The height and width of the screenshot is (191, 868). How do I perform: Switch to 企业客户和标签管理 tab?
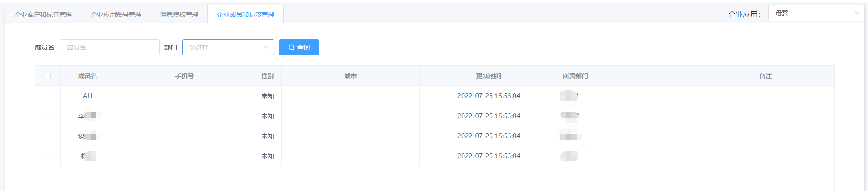[43, 15]
